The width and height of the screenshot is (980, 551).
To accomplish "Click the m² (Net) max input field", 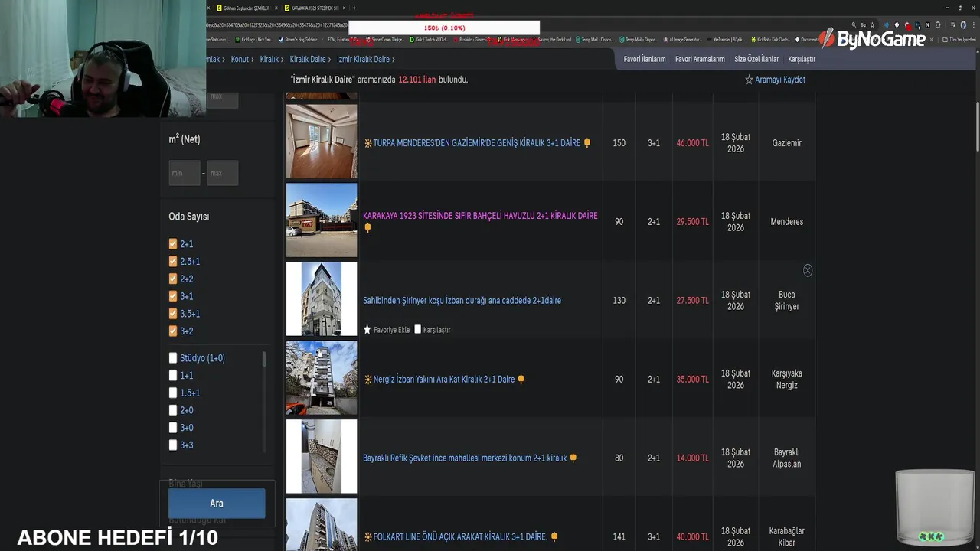I will 223,173.
